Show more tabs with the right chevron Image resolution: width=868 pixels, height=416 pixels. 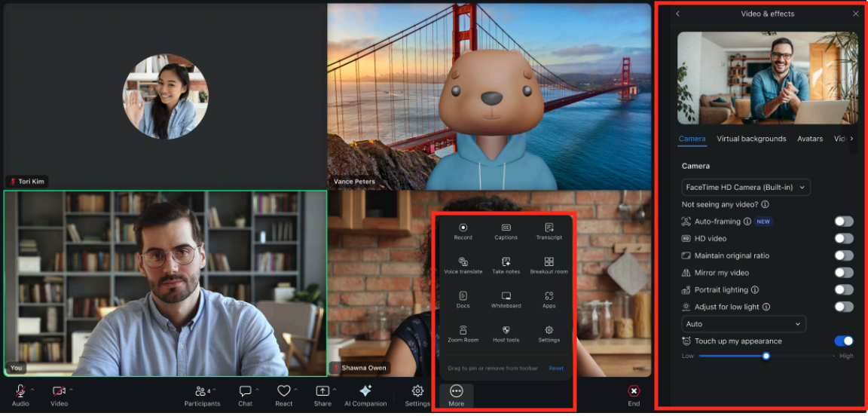[851, 139]
